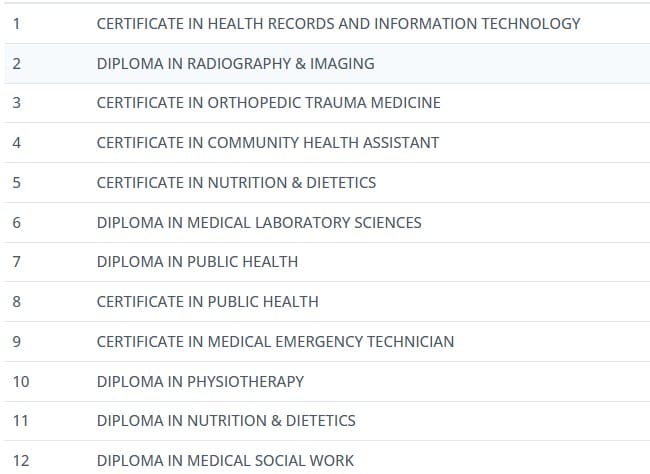Select Diploma in Public Health entry
This screenshot has height=474, width=650.
(197, 262)
